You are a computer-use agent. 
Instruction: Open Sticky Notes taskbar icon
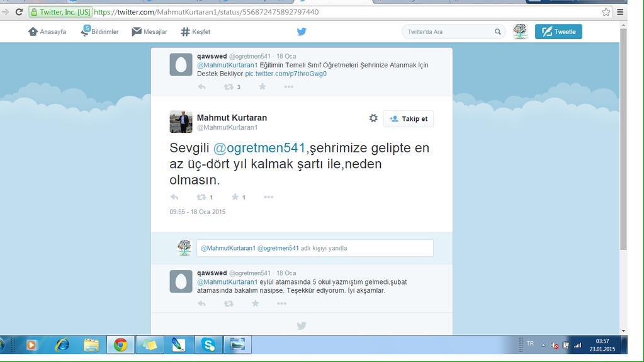coord(149,345)
